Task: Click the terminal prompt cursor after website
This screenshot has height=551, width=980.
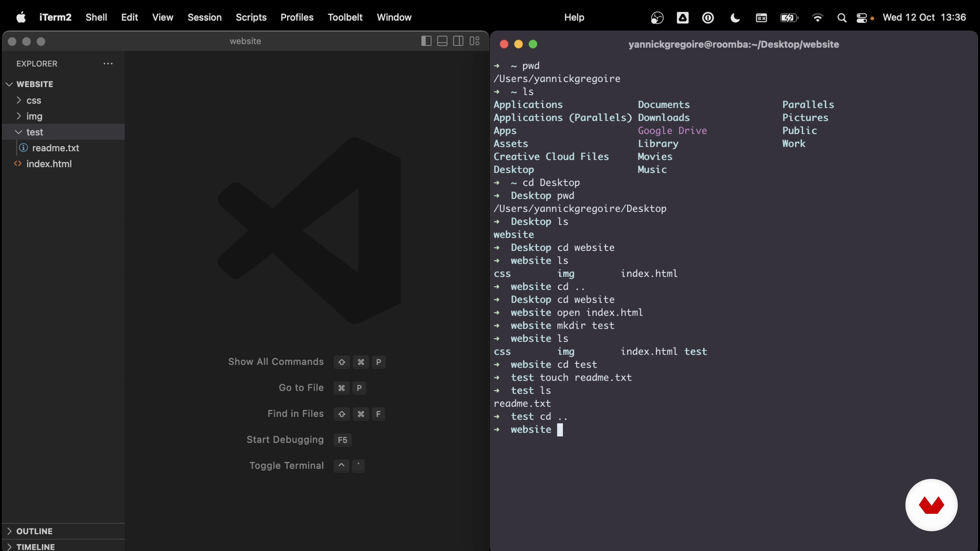Action: coord(560,430)
